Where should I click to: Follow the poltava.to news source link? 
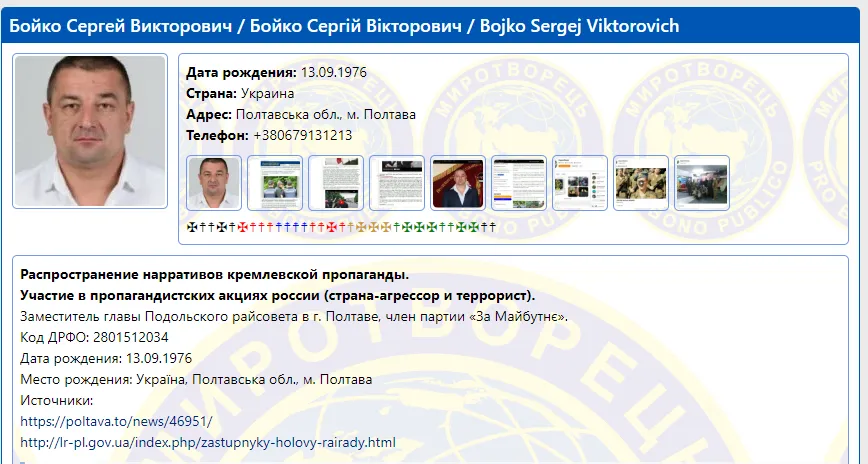click(116, 421)
